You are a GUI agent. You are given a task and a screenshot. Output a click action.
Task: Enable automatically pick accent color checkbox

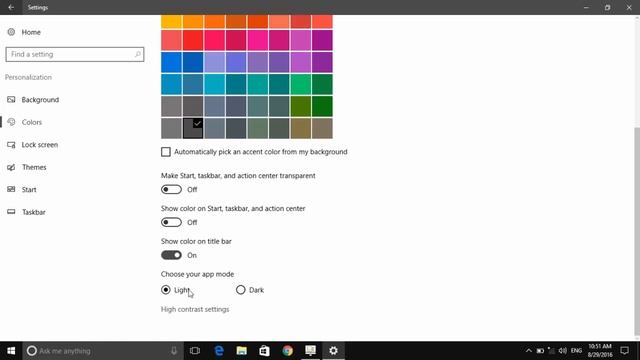[x=166, y=152]
